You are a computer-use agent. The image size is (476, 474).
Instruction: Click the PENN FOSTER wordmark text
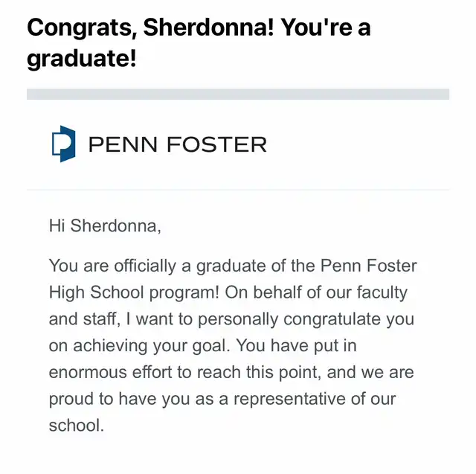(x=177, y=144)
